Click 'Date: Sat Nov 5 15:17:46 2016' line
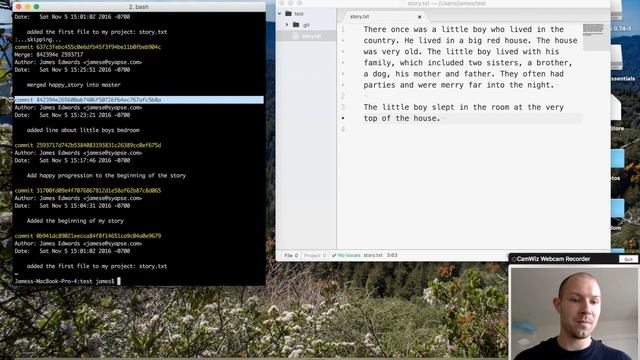640x360 pixels. 72,160
